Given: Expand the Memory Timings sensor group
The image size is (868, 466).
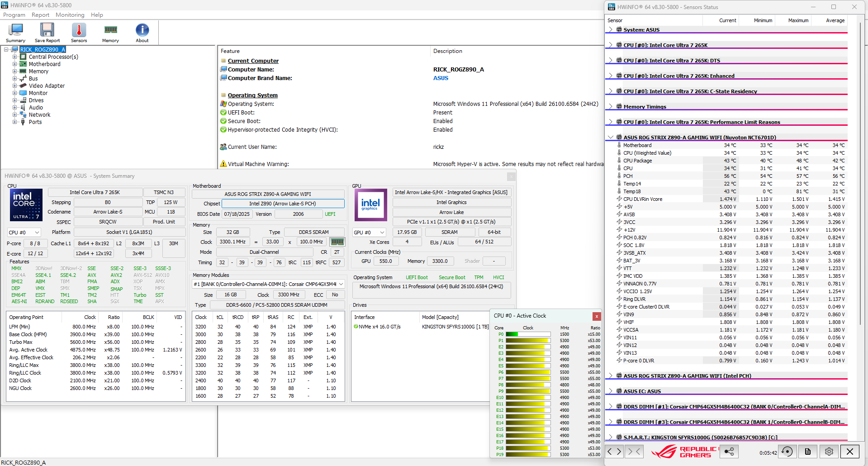Looking at the screenshot, I should click(611, 107).
